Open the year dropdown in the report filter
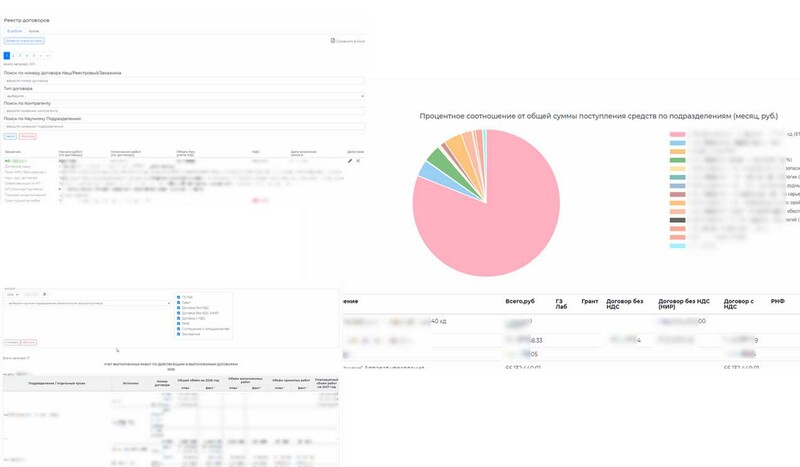This screenshot has width=800, height=467. [13, 294]
